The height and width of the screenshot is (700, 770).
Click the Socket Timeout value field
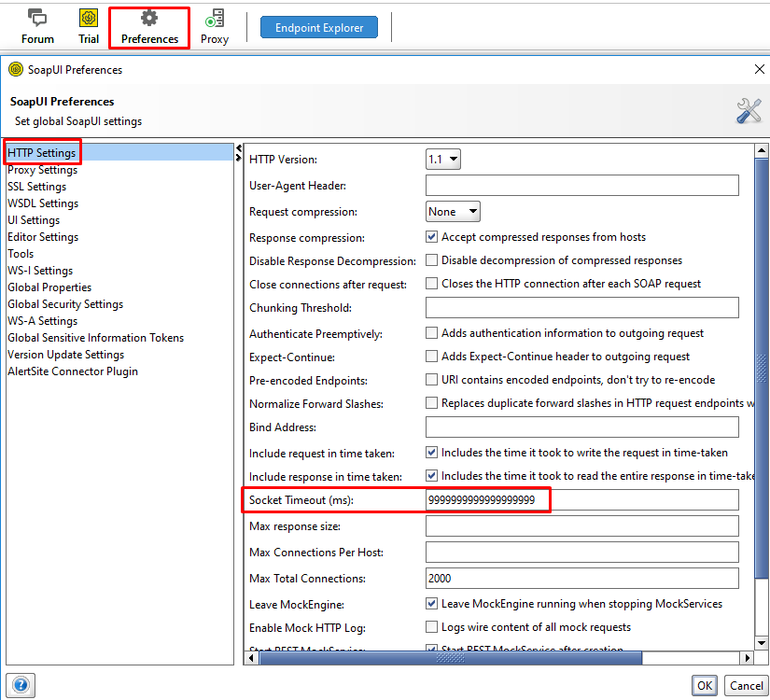(x=581, y=499)
